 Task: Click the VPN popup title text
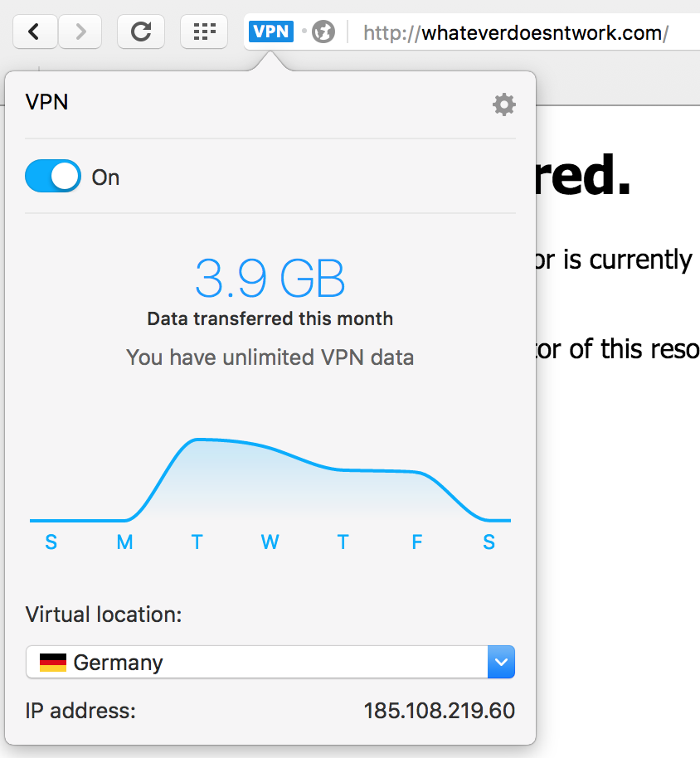[x=46, y=103]
